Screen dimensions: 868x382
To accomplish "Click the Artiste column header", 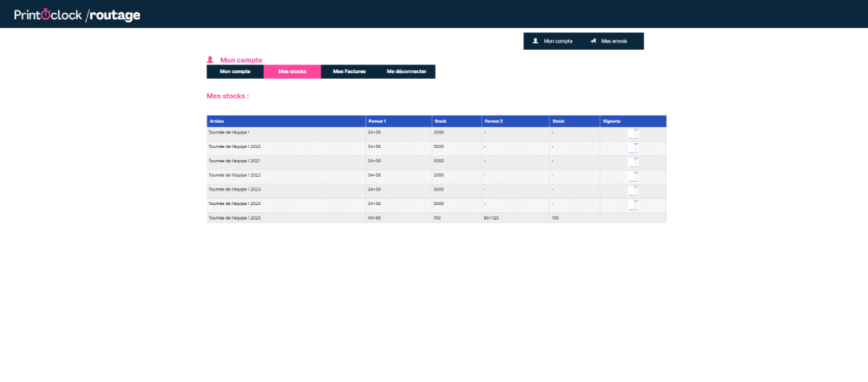I will pos(286,121).
